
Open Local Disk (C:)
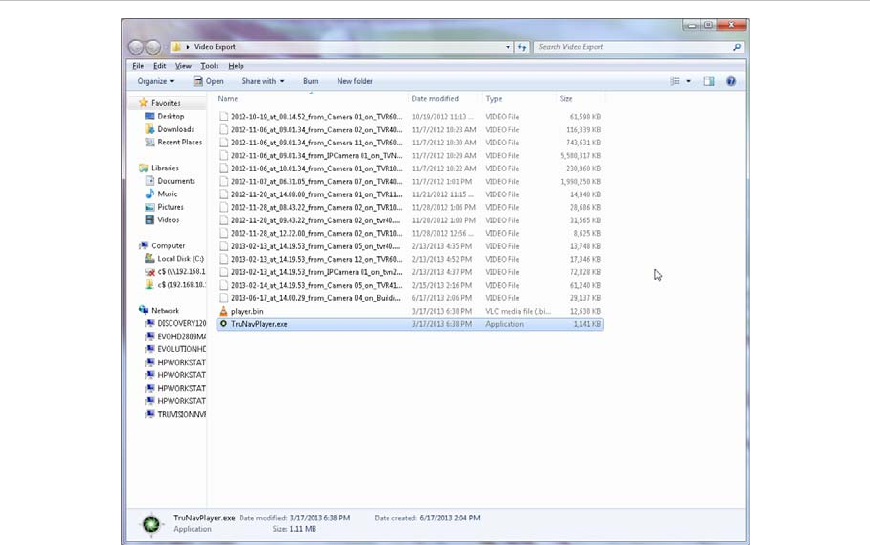click(180, 259)
